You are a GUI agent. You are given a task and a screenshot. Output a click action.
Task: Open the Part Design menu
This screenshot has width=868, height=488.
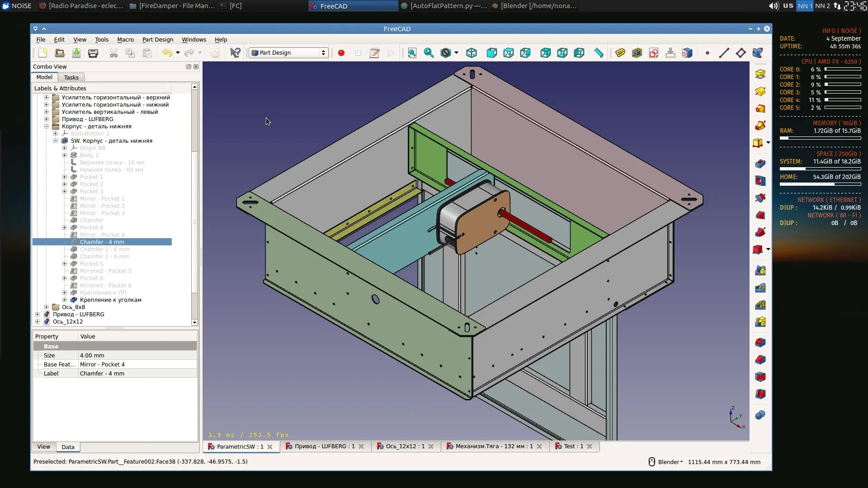click(x=157, y=40)
